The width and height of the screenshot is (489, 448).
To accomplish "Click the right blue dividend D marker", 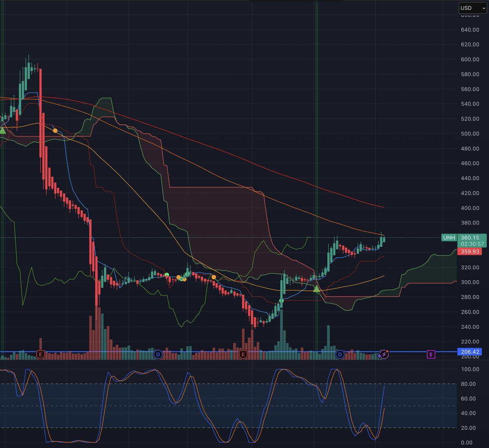I will click(340, 354).
